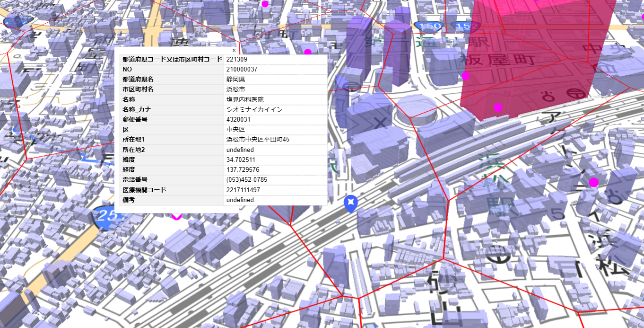The width and height of the screenshot is (644, 328).
Task: Click the latitude value 34.702511
Action: 241,160
